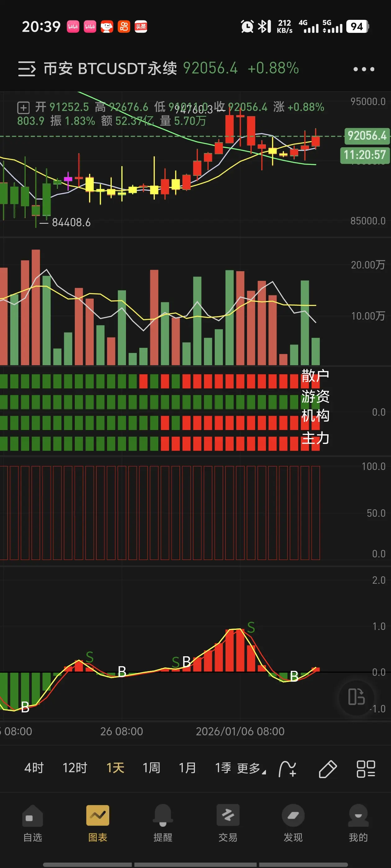Tap the 游资 indicator row label
Image resolution: width=391 pixels, height=868 pixels.
[x=315, y=396]
